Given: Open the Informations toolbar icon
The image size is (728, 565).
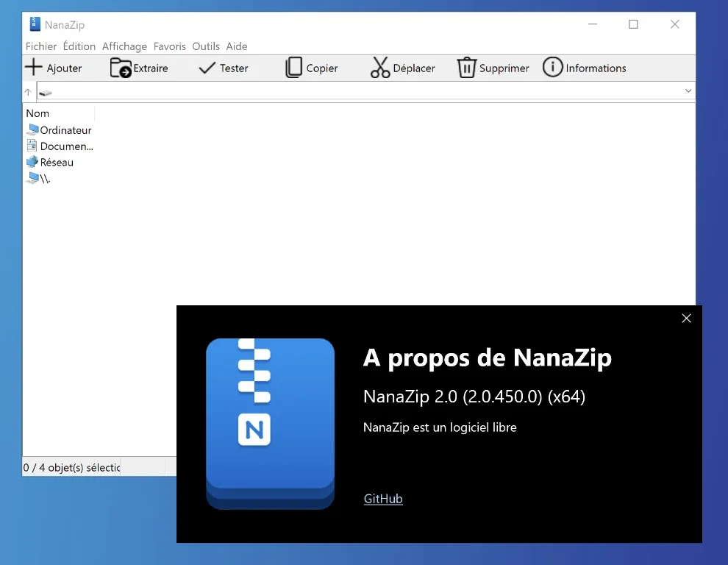Looking at the screenshot, I should click(553, 68).
